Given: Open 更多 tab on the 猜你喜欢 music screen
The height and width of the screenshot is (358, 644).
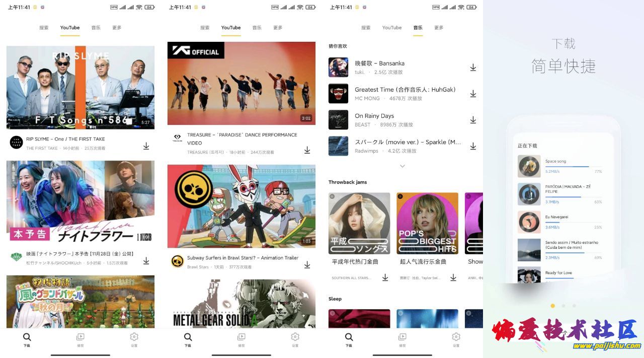Looking at the screenshot, I should pyautogui.click(x=439, y=28).
